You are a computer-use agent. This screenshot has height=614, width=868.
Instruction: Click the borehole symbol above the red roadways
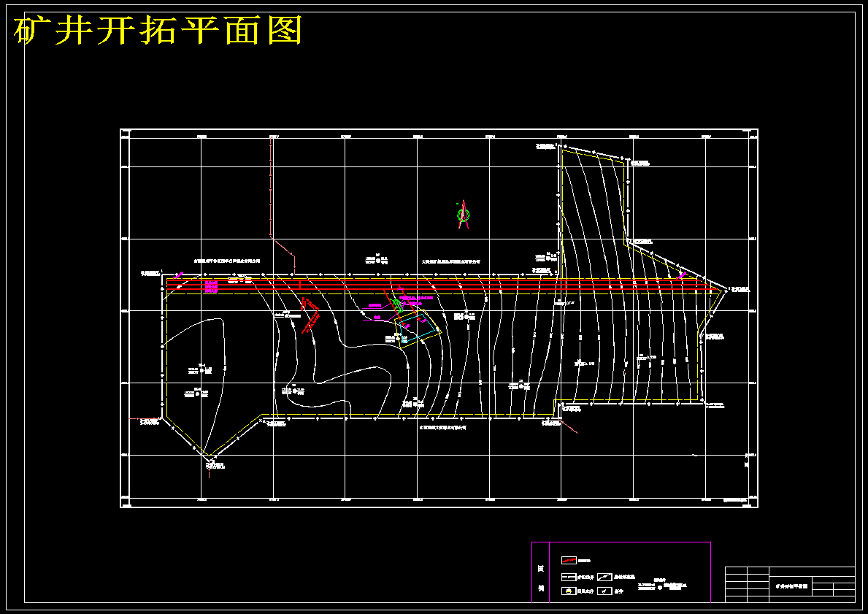[x=378, y=260]
